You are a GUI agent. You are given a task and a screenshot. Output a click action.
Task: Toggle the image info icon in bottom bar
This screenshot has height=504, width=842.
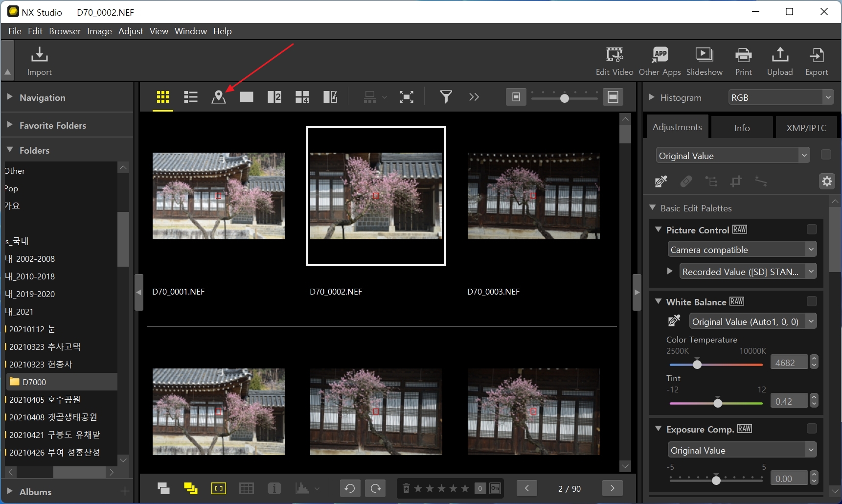(x=274, y=488)
